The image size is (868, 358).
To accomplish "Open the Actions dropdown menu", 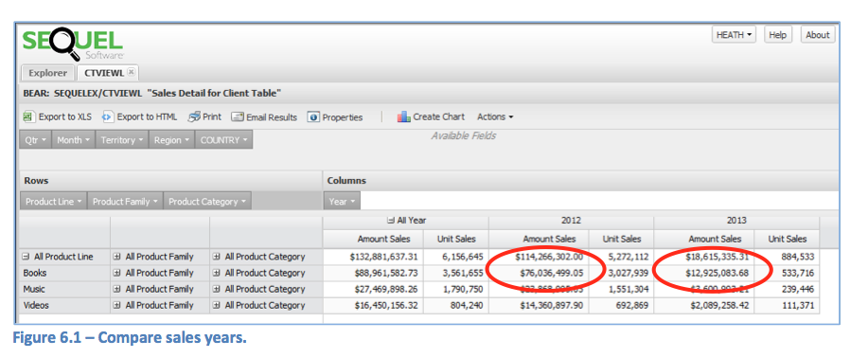I will click(x=495, y=116).
